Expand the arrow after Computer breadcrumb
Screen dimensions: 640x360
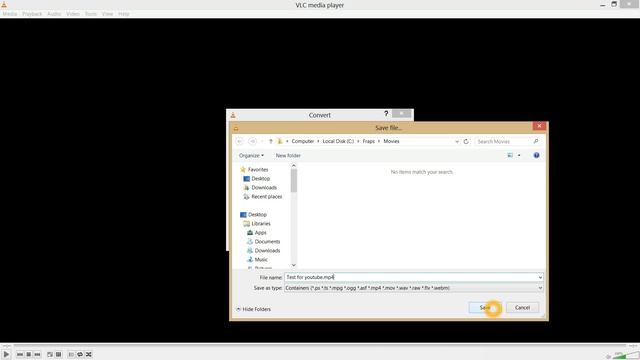point(318,141)
